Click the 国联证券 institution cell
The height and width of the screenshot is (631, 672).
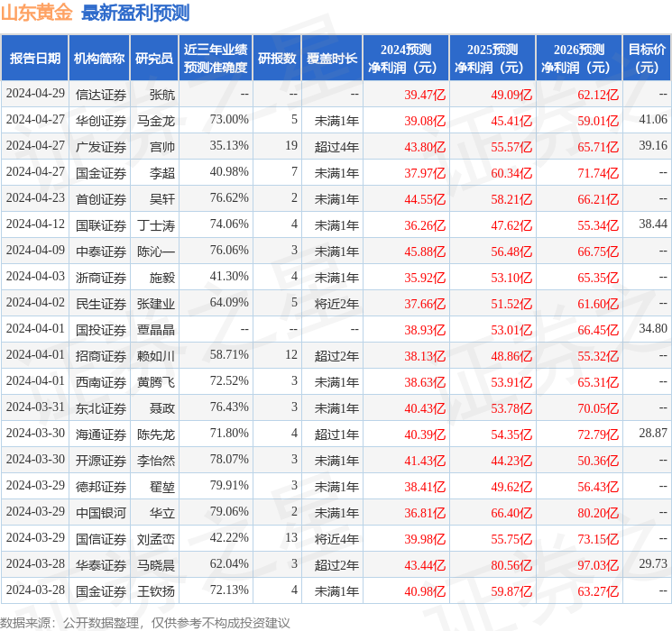pyautogui.click(x=101, y=225)
